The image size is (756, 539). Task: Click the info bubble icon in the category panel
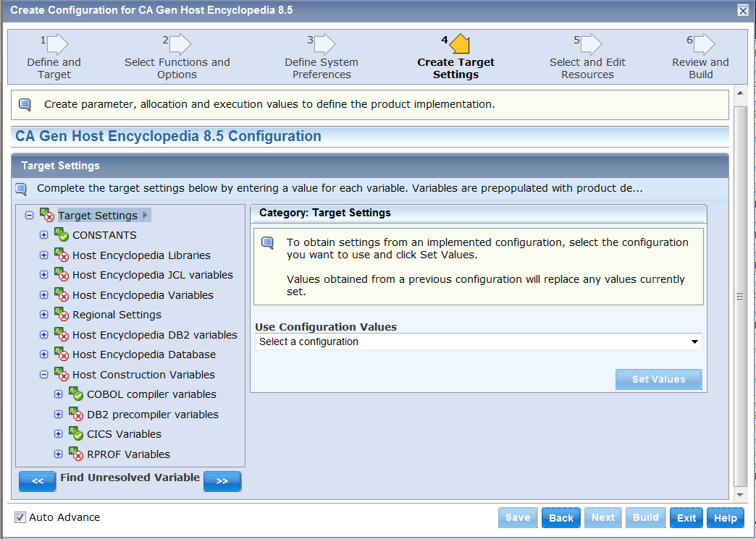pos(268,243)
